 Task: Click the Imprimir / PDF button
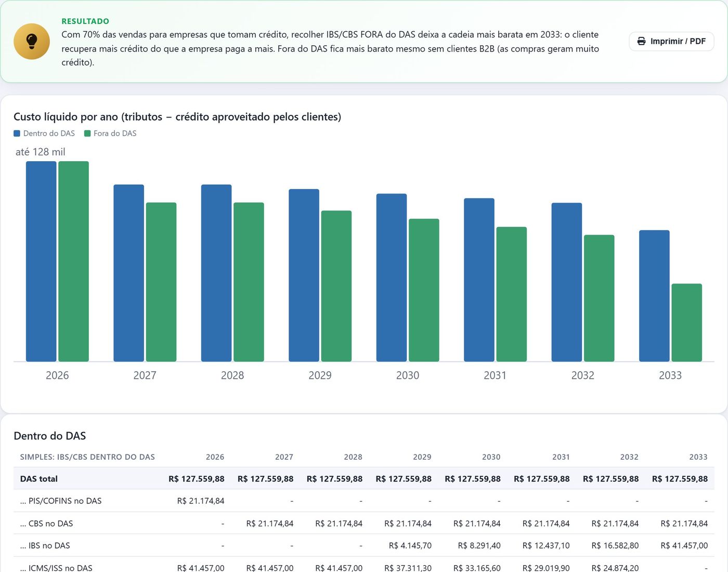click(671, 41)
